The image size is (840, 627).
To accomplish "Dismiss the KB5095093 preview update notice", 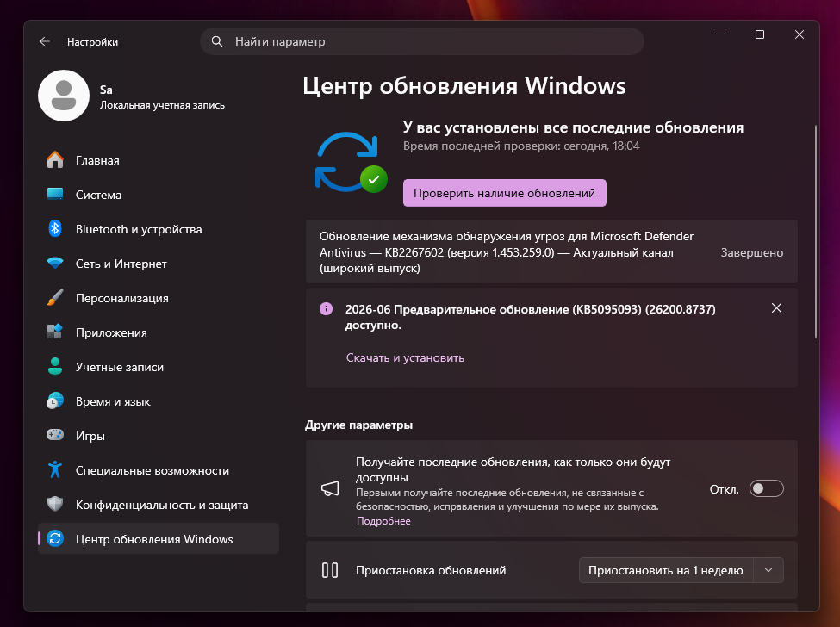I will pyautogui.click(x=776, y=307).
